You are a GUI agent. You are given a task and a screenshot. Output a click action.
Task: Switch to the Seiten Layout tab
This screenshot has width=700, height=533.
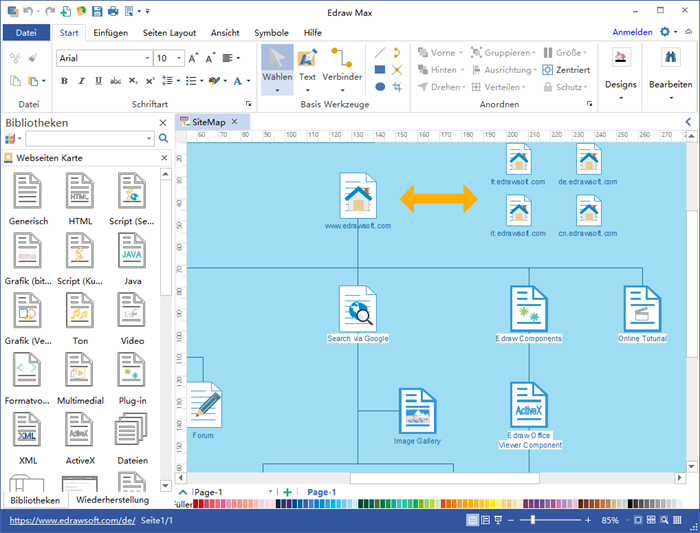(169, 32)
